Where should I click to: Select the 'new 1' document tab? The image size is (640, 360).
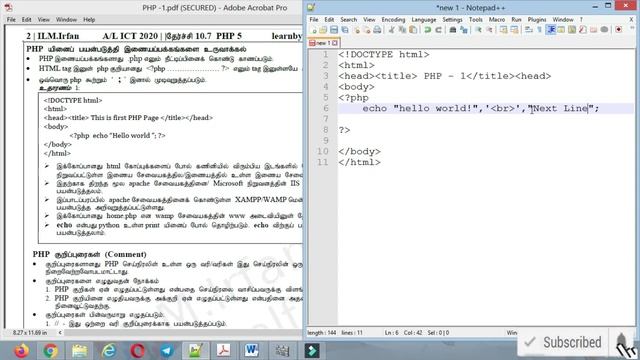324,43
